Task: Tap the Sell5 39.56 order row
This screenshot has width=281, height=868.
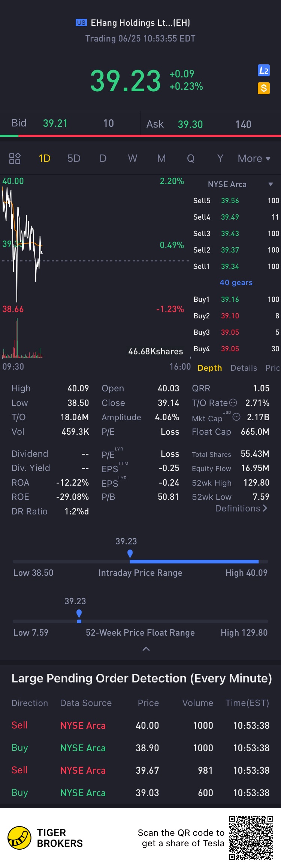Action: (x=236, y=201)
